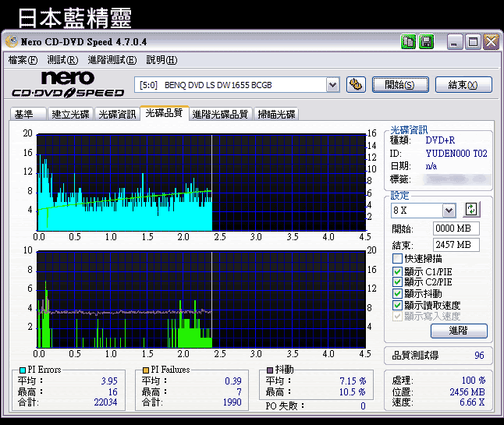Expand the 8 X speed dropdown
Image resolution: width=504 pixels, height=425 pixels.
[449, 211]
